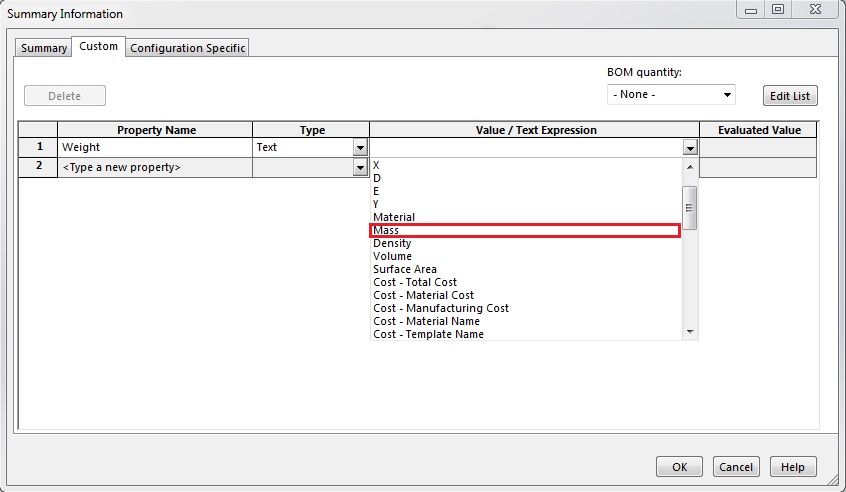Image resolution: width=846 pixels, height=492 pixels.
Task: Pick Volume from the expression list
Action: point(392,257)
